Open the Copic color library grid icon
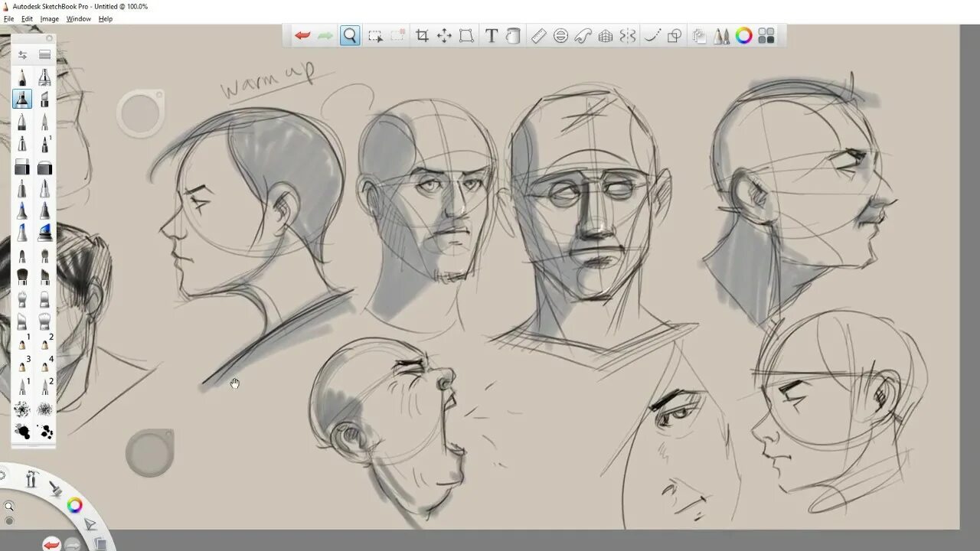The image size is (980, 551). click(x=766, y=36)
